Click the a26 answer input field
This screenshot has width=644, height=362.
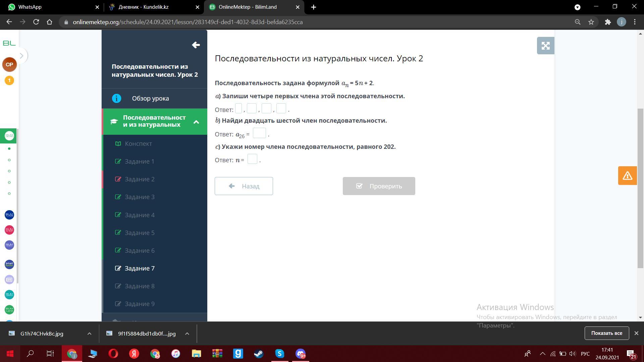259,133
